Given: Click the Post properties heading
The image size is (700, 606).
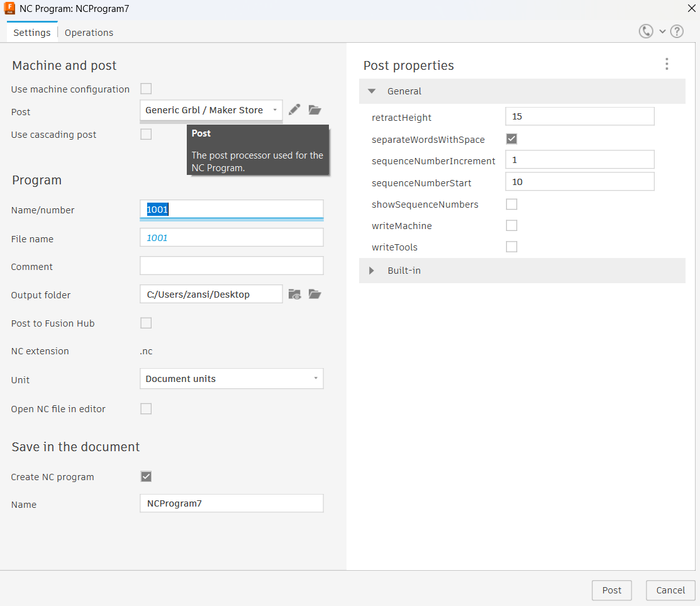Looking at the screenshot, I should click(408, 65).
